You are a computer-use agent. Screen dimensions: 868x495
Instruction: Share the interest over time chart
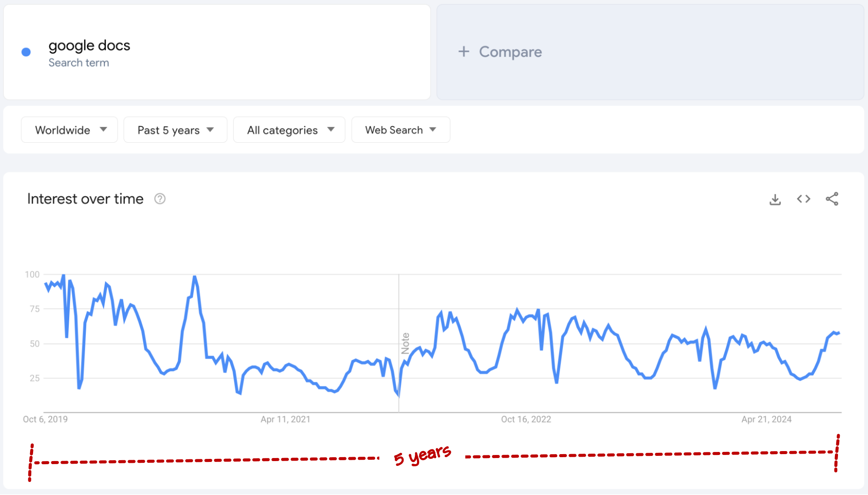[832, 199]
